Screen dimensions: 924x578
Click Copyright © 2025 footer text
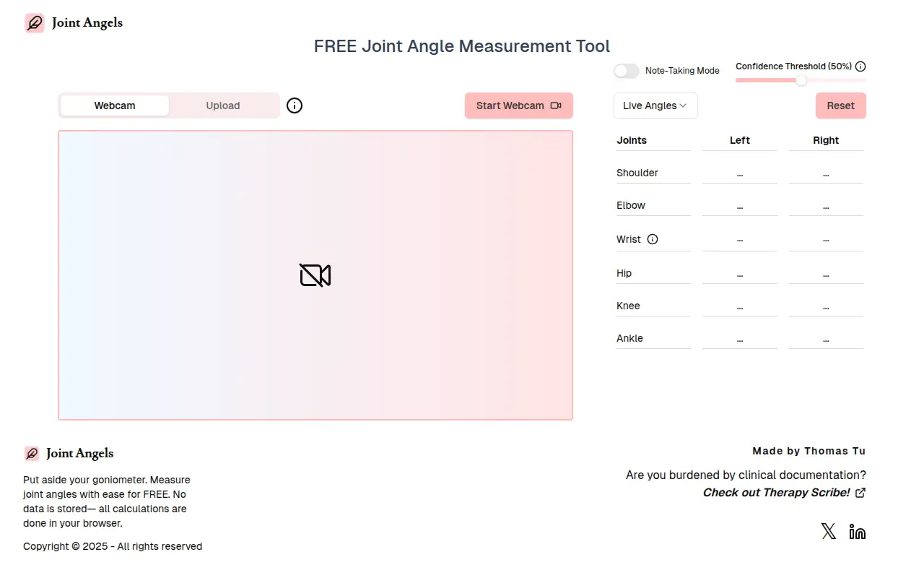113,546
